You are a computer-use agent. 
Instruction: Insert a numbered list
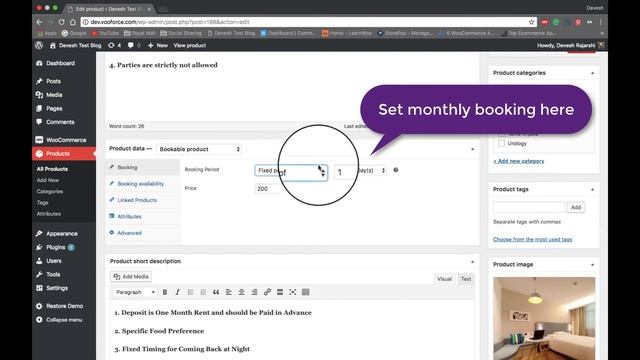[203, 292]
